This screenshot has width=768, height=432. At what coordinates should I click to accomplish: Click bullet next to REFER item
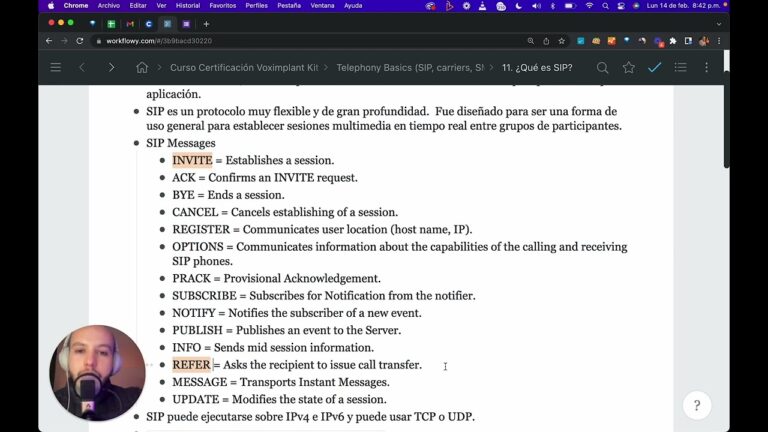163,365
